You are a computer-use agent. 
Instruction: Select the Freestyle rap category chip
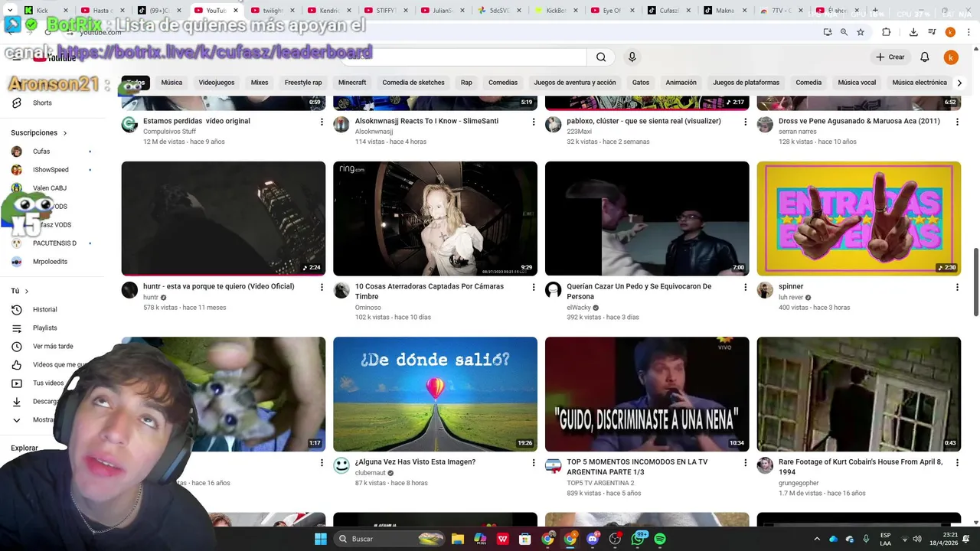coord(303,83)
